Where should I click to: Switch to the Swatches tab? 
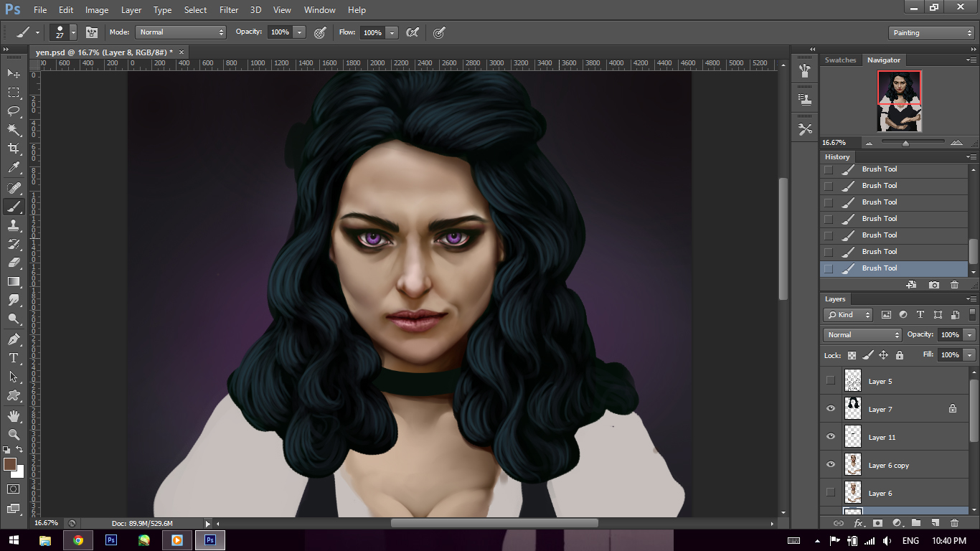pos(841,60)
